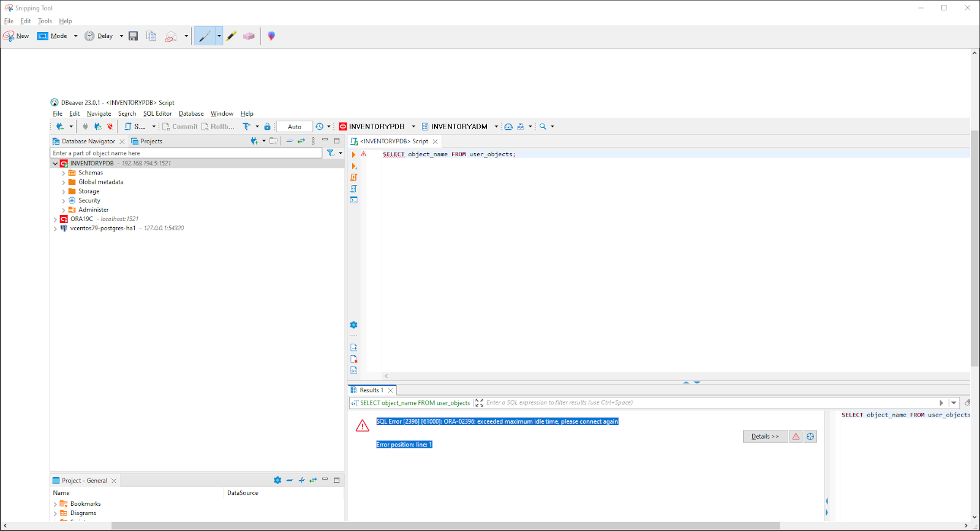Open DBeaver Database menu
This screenshot has width=980, height=531.
click(191, 113)
